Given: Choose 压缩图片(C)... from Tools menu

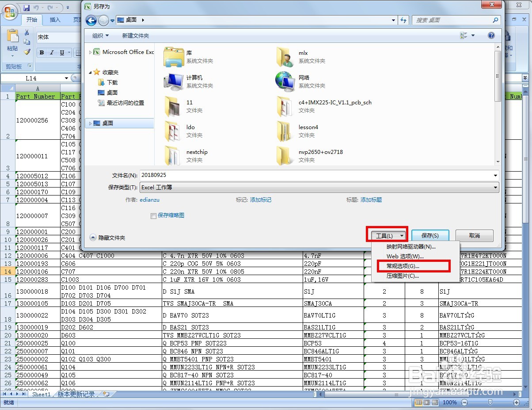Looking at the screenshot, I should 416,276.
